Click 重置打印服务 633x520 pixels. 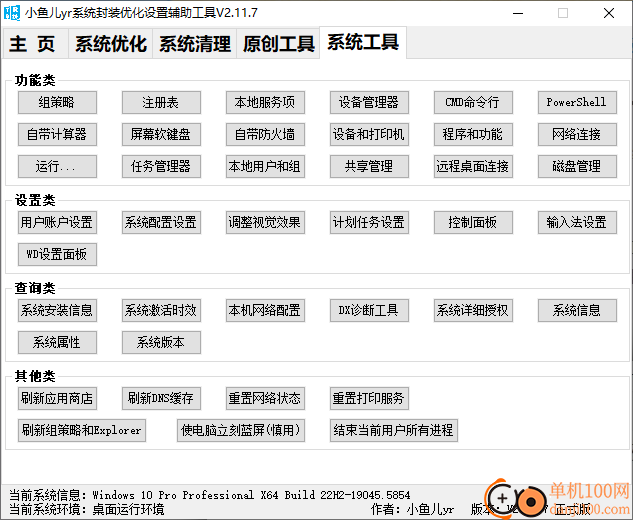coord(369,398)
